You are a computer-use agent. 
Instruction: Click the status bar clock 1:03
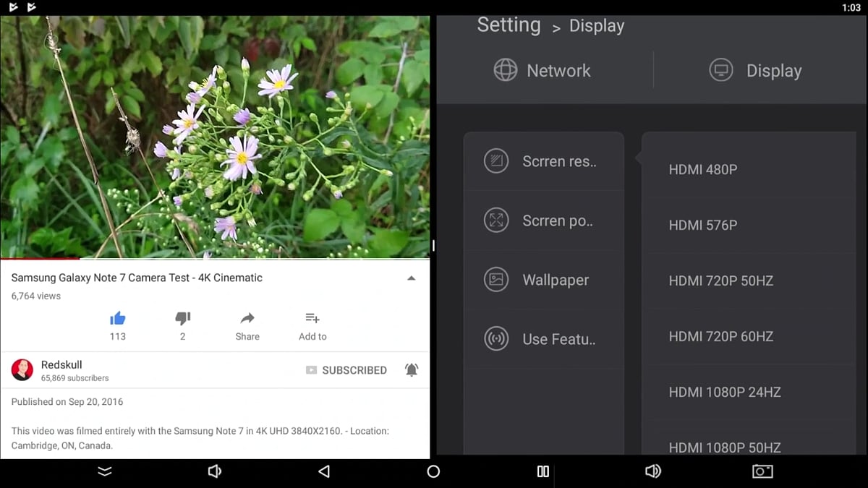point(851,7)
